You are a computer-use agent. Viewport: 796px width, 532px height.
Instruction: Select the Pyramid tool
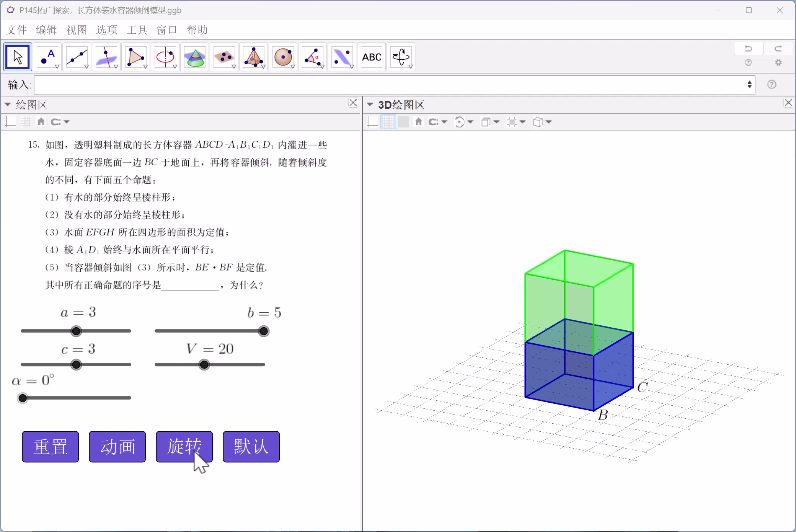point(253,57)
